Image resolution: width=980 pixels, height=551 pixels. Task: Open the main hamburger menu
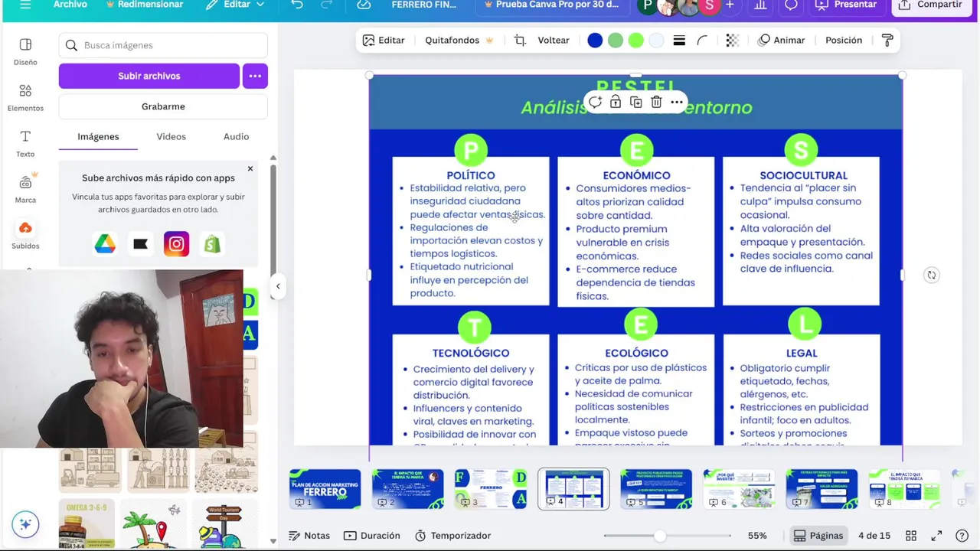pos(25,5)
